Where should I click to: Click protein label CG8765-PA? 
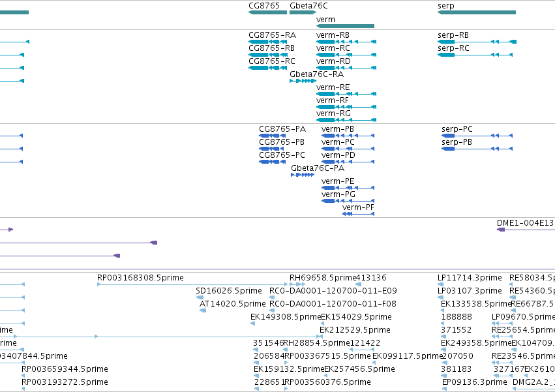282,129
